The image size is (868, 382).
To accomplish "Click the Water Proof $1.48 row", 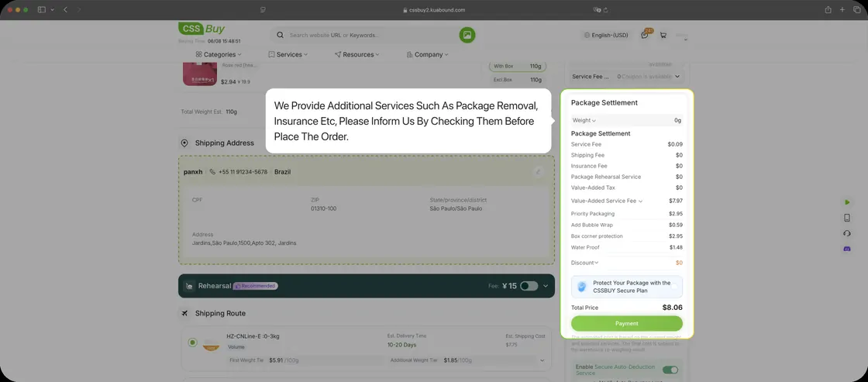I will pyautogui.click(x=627, y=247).
